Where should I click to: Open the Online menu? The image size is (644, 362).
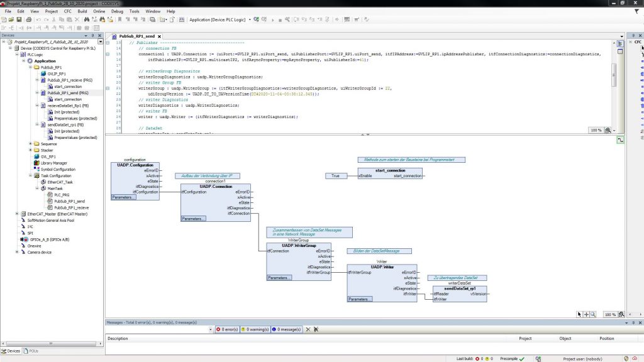(x=99, y=11)
